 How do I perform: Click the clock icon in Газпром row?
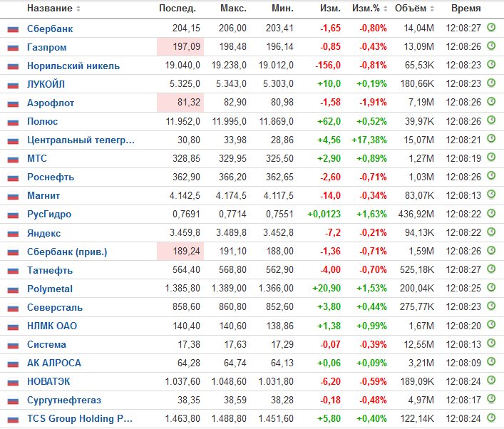(491, 46)
